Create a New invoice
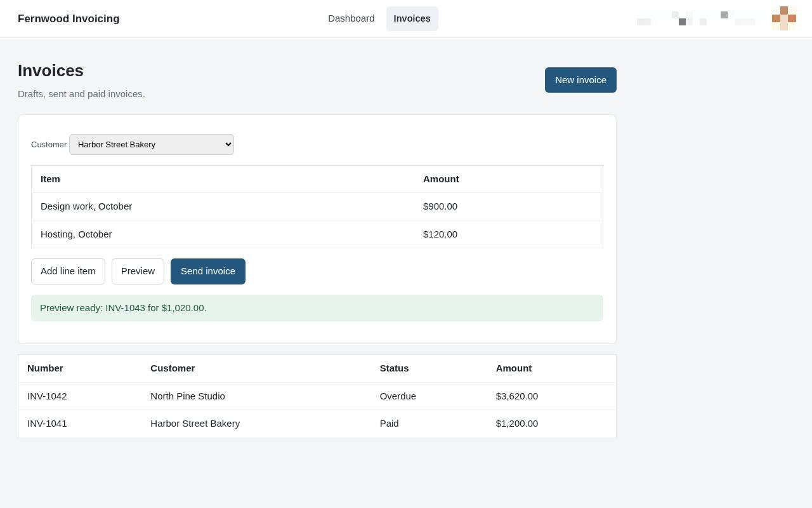This screenshot has height=508, width=812. [x=580, y=80]
